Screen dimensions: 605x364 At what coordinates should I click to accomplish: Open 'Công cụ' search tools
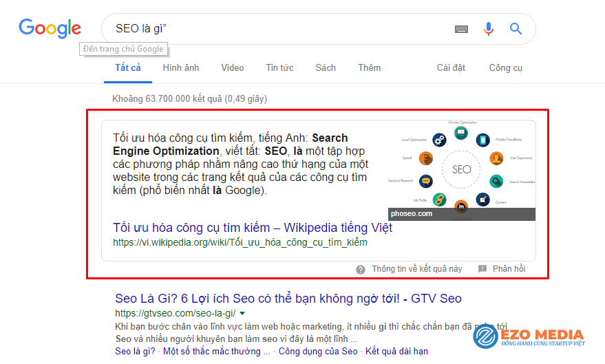505,68
